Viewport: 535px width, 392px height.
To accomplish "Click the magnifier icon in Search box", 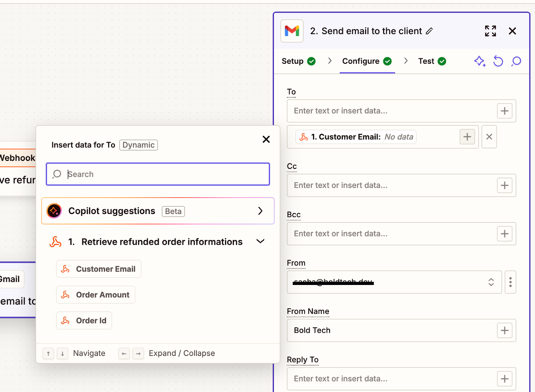I will point(57,174).
